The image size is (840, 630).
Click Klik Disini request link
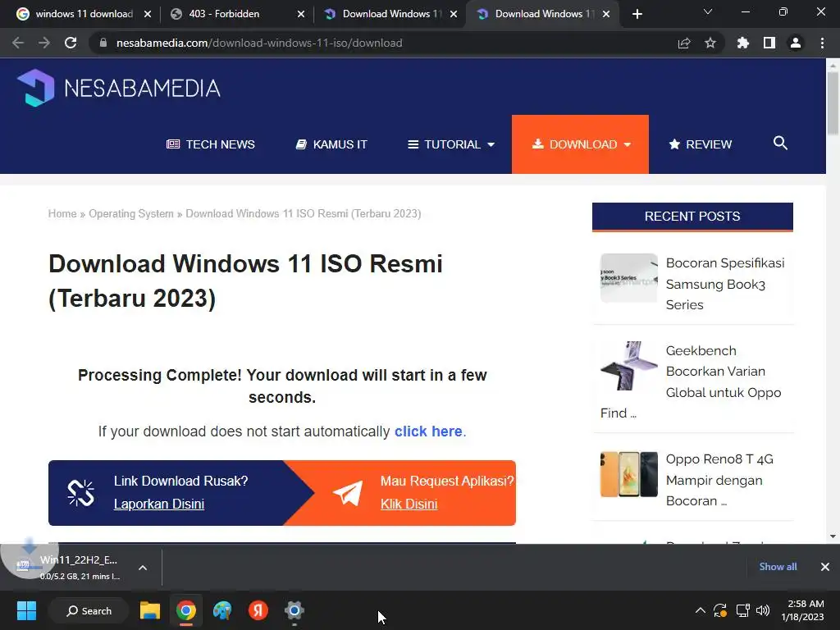coord(409,504)
